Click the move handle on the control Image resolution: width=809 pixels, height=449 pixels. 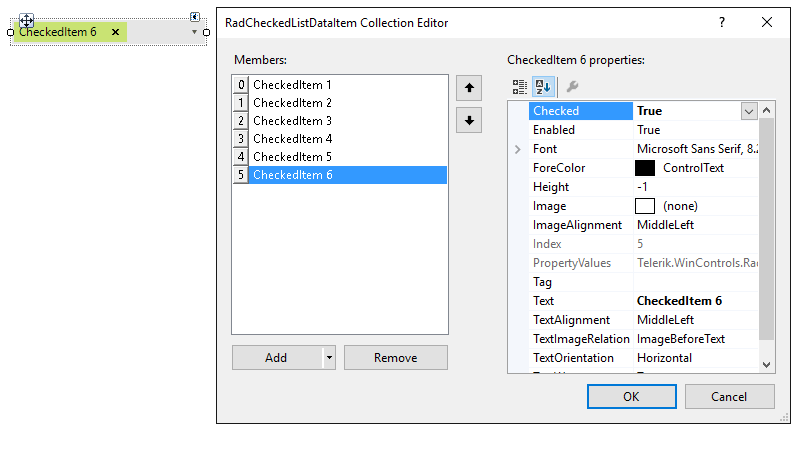pyautogui.click(x=26, y=21)
